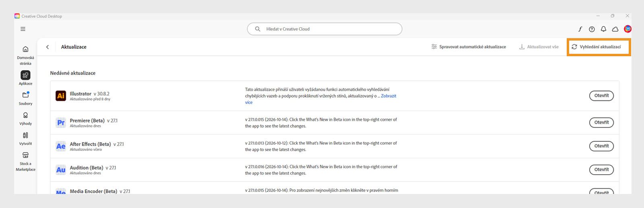
Task: Go to Domovská stránka in sidebar
Action: point(25,55)
